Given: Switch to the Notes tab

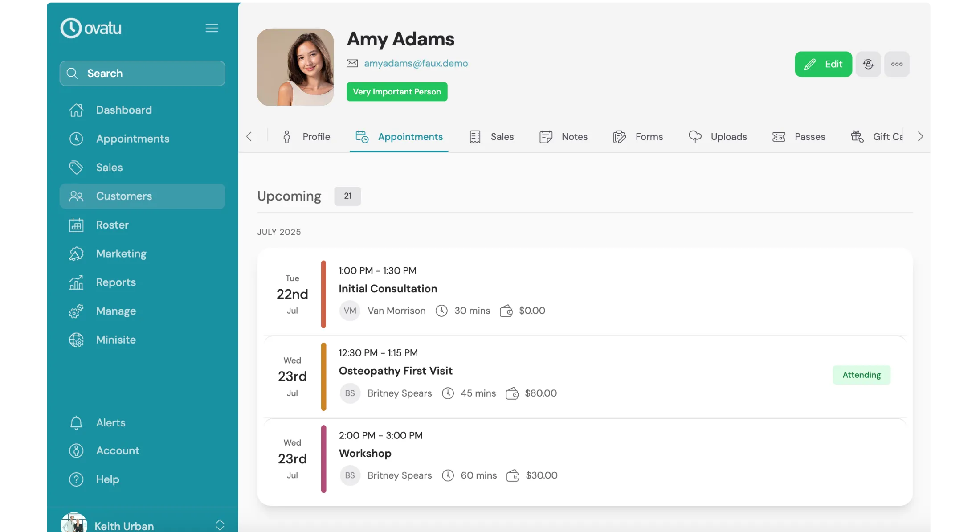Looking at the screenshot, I should click(x=574, y=137).
